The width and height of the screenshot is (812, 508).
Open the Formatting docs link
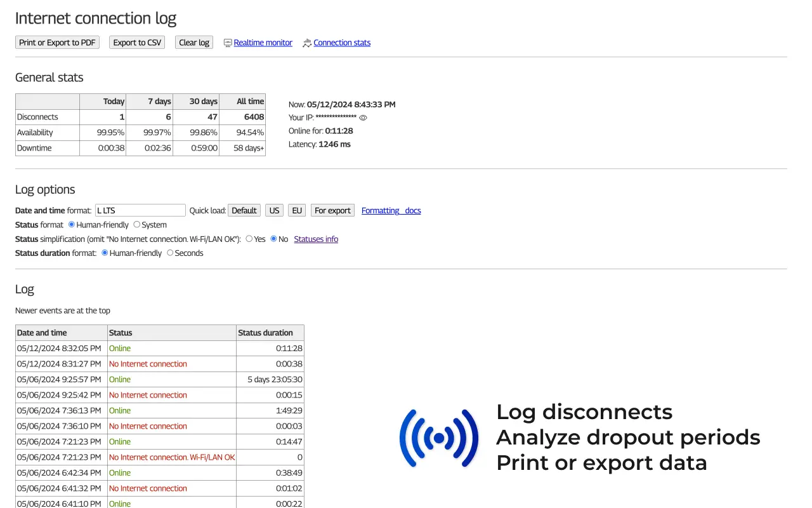[391, 210]
